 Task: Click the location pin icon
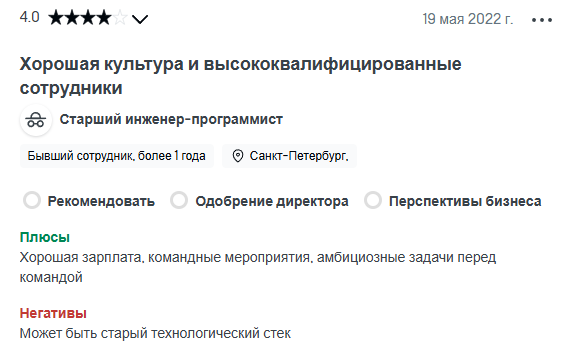[238, 156]
